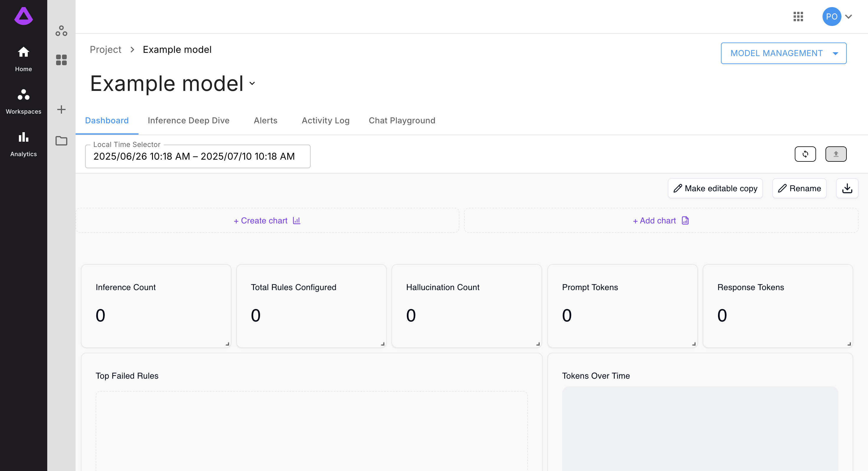Click the purple triangle app logo
Screen dimensions: 868x471
tap(24, 16)
